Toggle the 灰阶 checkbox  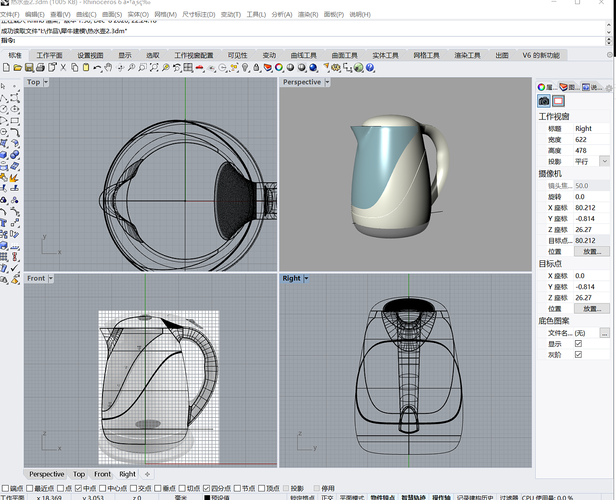tap(578, 354)
